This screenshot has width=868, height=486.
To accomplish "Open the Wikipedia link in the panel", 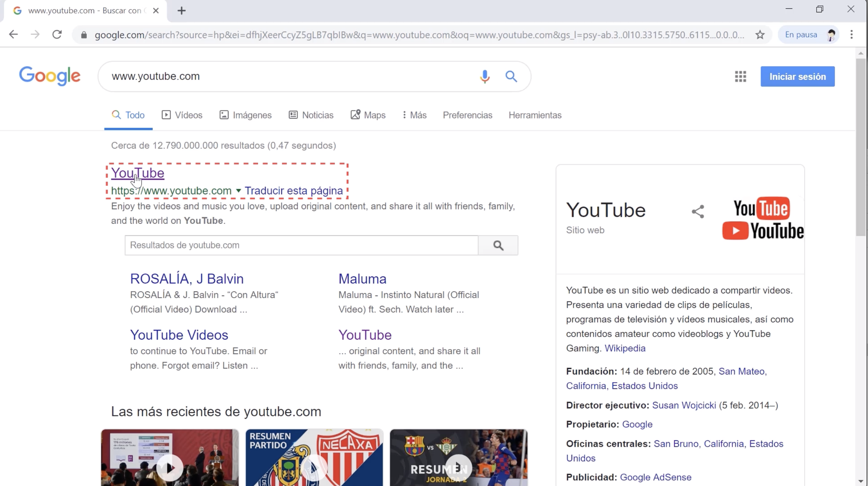I will click(x=625, y=348).
